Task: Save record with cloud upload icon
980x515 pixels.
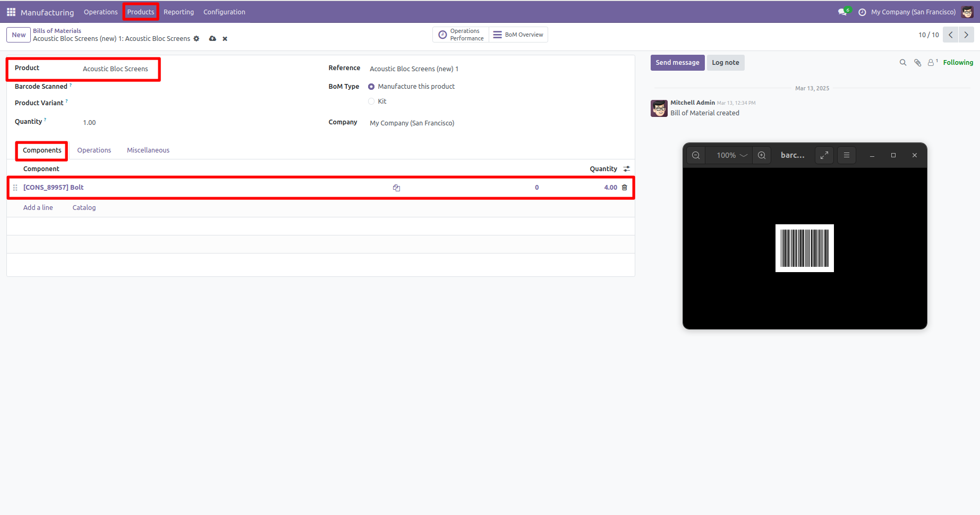Action: tap(212, 39)
